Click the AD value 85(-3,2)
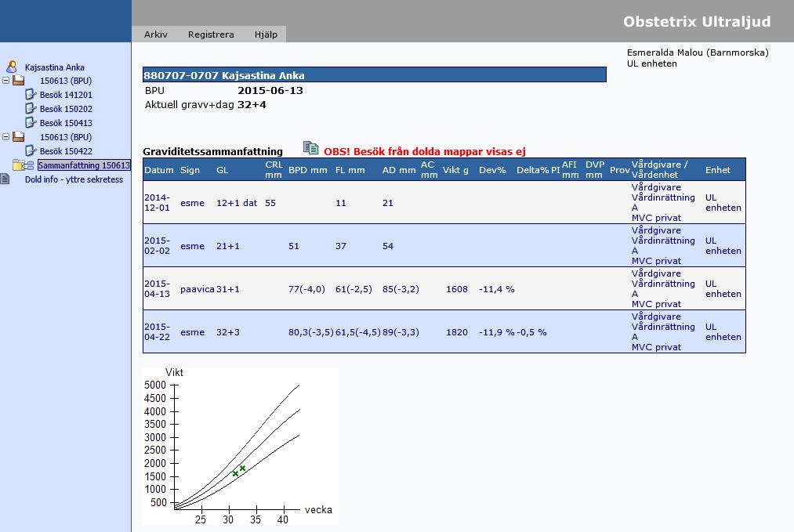The image size is (794, 532). coord(401,289)
